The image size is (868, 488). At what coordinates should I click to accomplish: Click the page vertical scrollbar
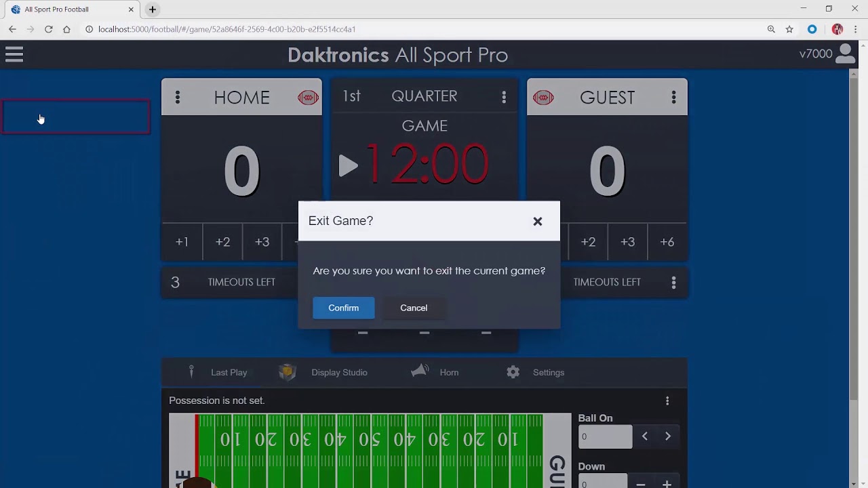click(x=854, y=237)
